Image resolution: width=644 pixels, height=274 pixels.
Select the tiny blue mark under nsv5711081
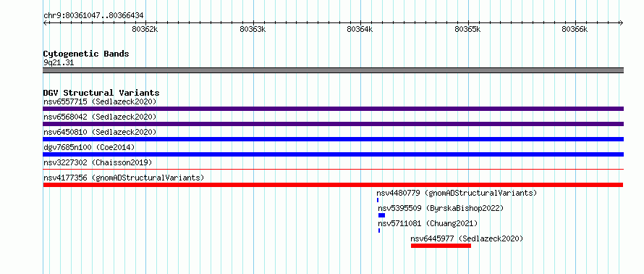(379, 231)
